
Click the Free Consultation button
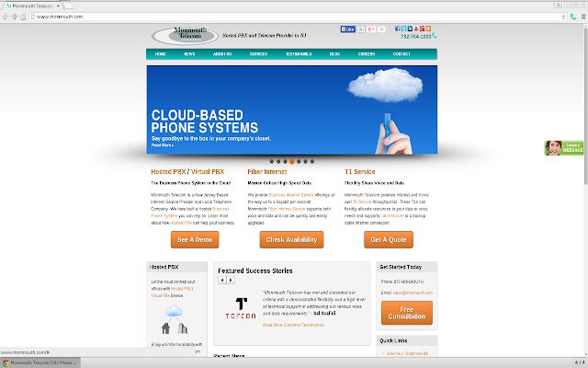(407, 313)
